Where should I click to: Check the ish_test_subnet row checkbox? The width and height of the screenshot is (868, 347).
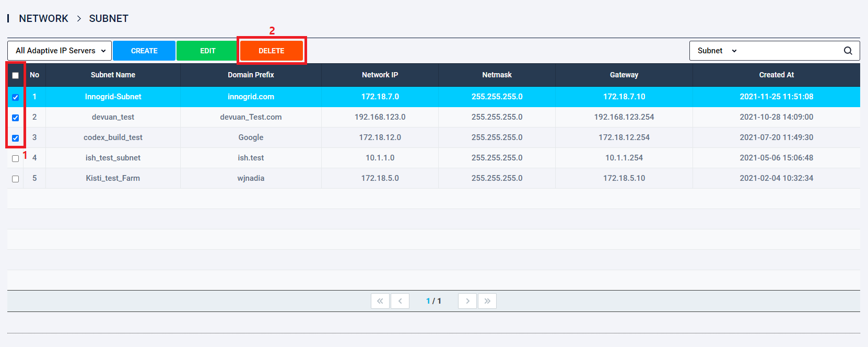point(16,158)
